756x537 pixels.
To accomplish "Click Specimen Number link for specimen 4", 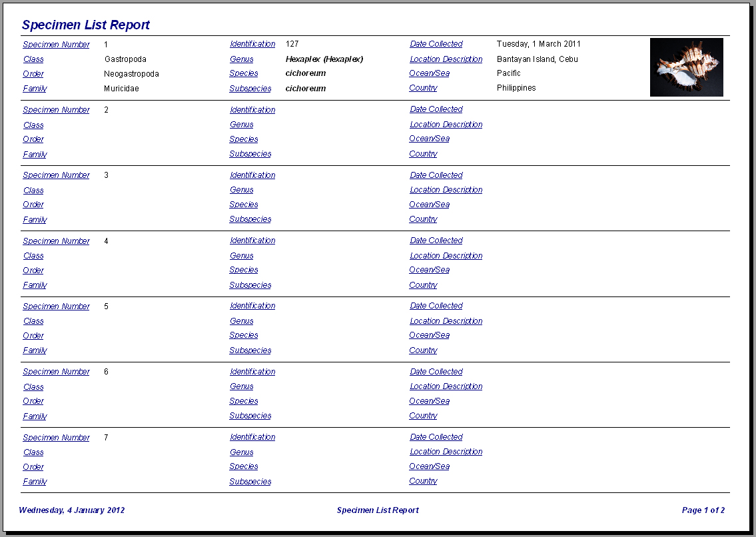I will click(x=56, y=241).
